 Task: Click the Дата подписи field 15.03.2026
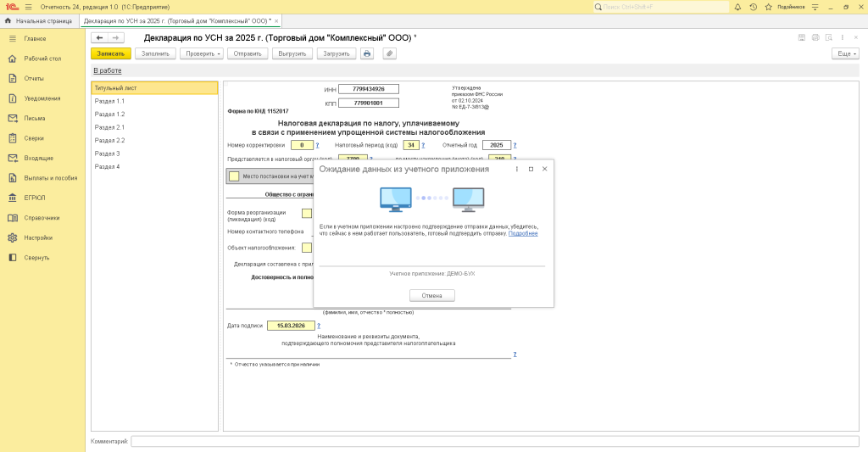(292, 326)
